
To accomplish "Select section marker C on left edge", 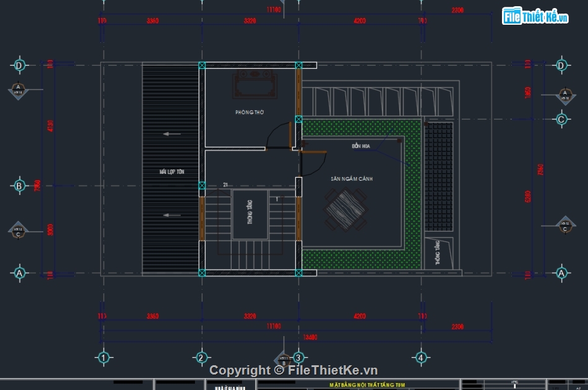I will tap(18, 231).
